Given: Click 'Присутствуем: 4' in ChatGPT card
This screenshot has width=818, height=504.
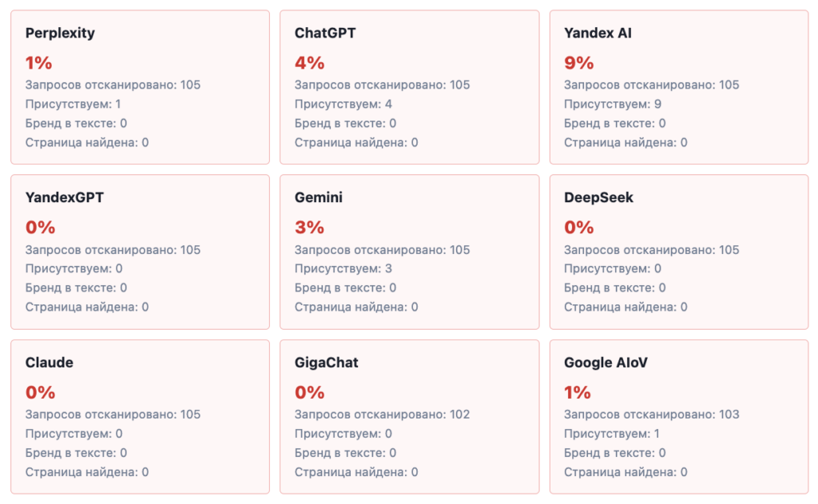Looking at the screenshot, I should (343, 105).
